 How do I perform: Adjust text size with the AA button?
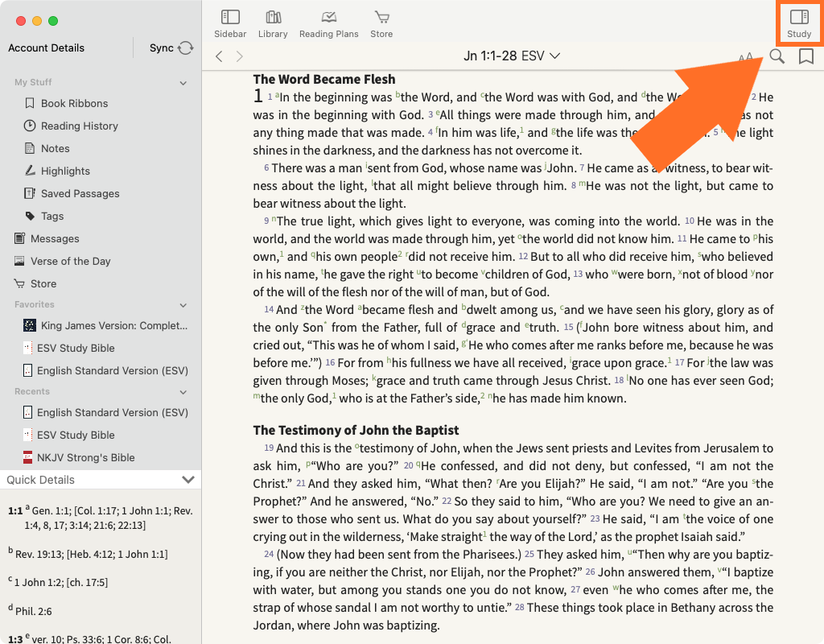tap(746, 57)
